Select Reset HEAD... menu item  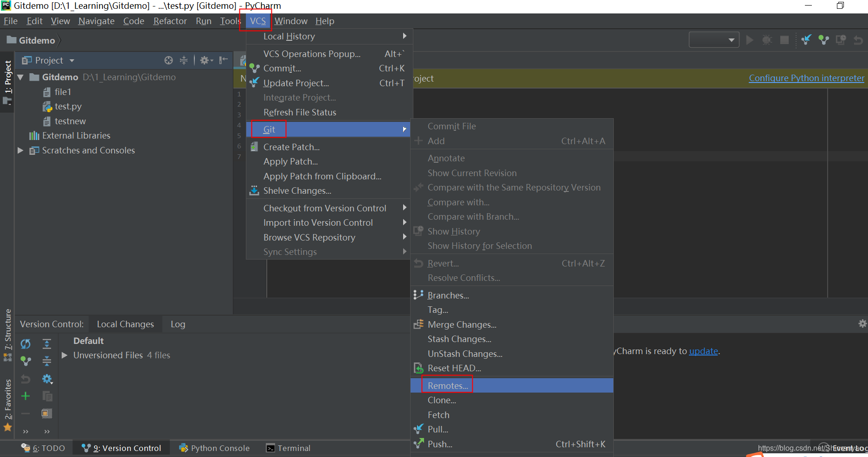[x=512, y=368]
